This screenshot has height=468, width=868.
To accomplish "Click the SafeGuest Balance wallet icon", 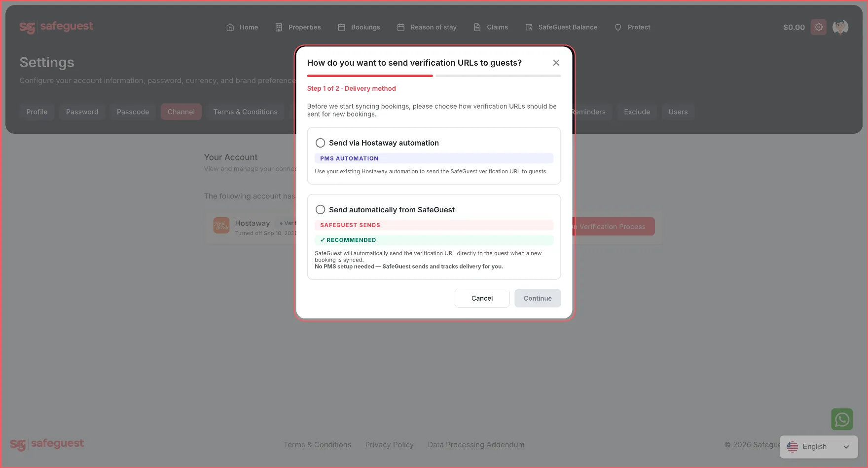I will click(x=529, y=27).
